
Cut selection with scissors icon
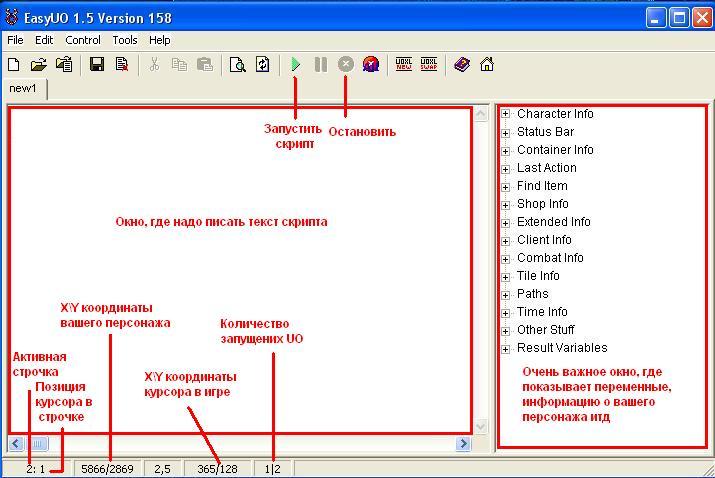point(155,65)
